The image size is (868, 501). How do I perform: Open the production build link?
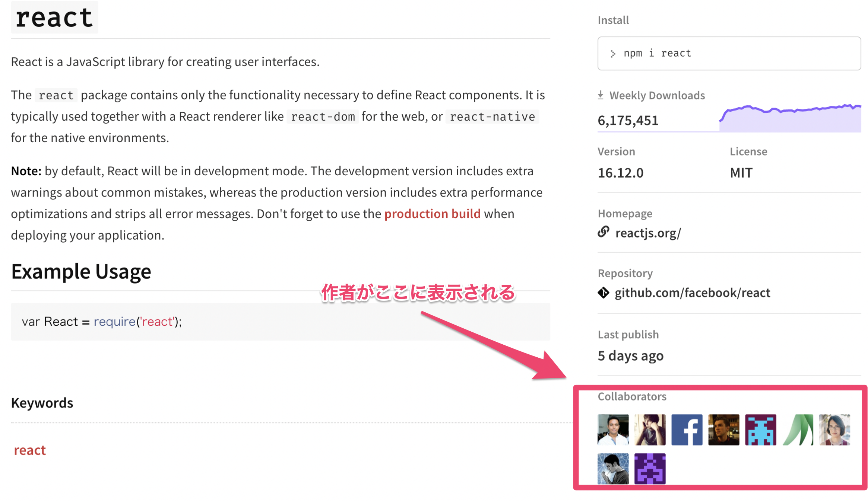[432, 214]
